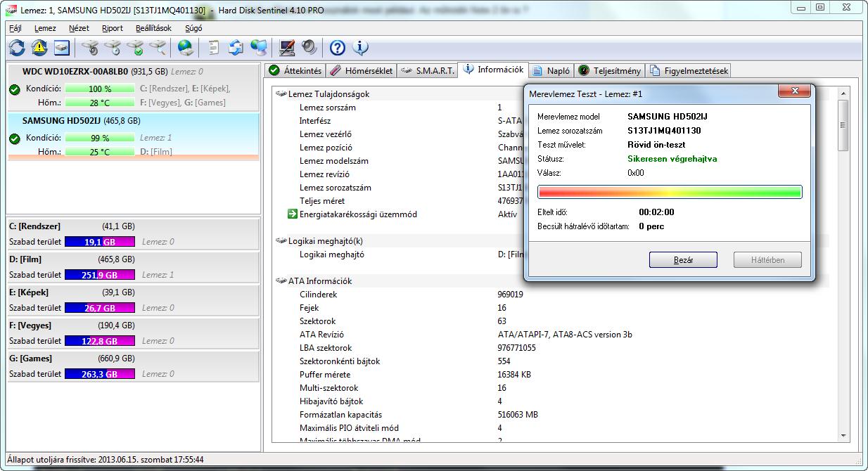Click the blue refresh arrows toolbar icon
Viewport: 868px width, 471px height.
pyautogui.click(x=17, y=48)
